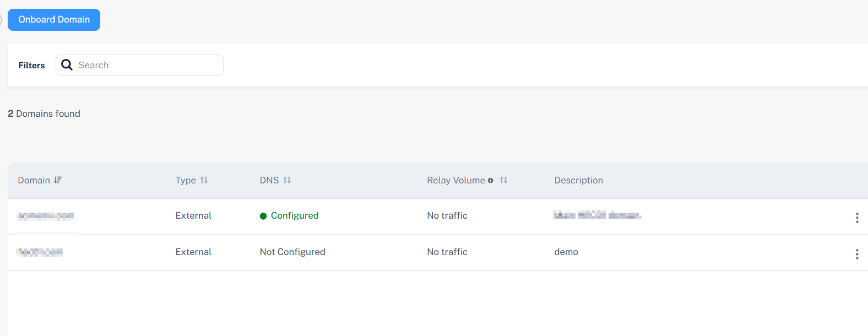Sort by Domain column sort icon

coord(58,180)
